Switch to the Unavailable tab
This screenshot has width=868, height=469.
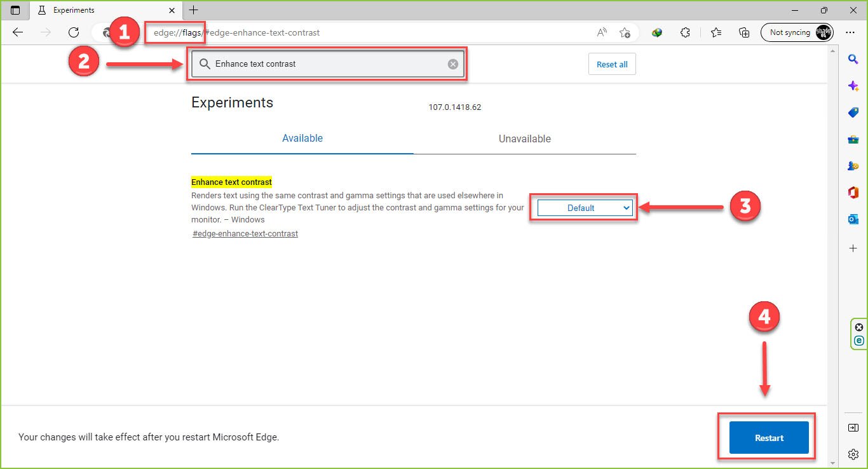coord(524,139)
